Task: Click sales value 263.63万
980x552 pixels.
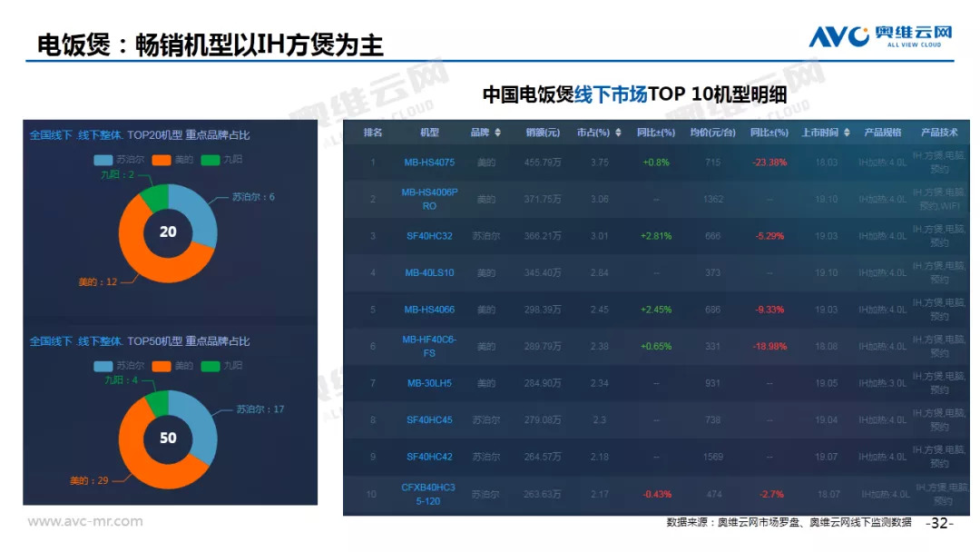Action: point(543,495)
